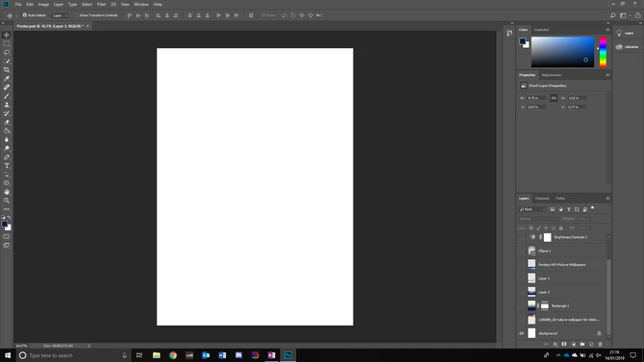
Task: Open the Image menu
Action: [43, 4]
